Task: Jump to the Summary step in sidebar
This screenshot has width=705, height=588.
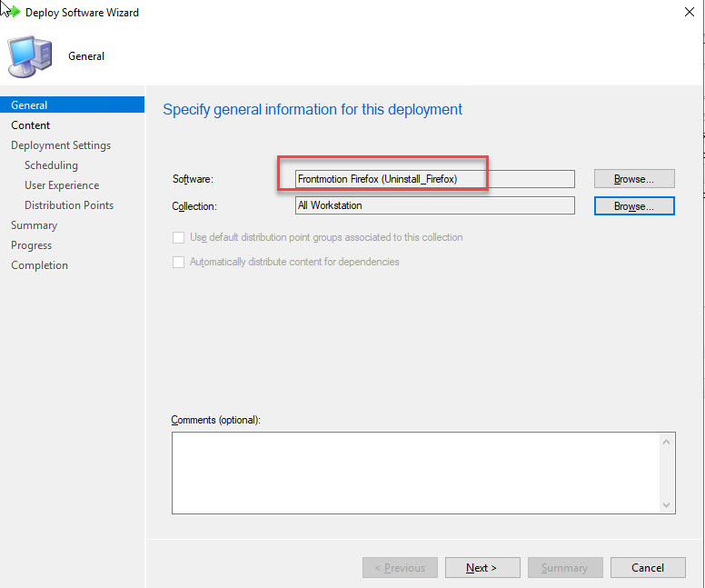Action: point(34,225)
